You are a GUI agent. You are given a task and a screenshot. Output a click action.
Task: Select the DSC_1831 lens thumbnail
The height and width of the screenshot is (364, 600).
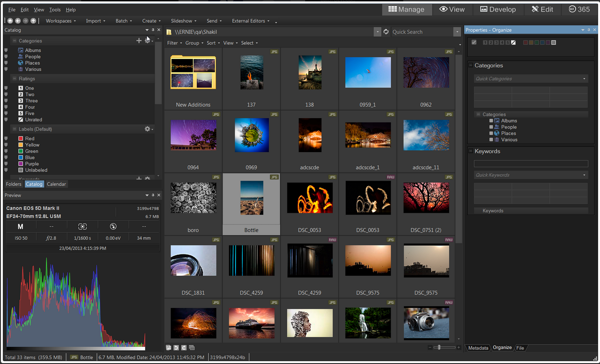tap(193, 260)
